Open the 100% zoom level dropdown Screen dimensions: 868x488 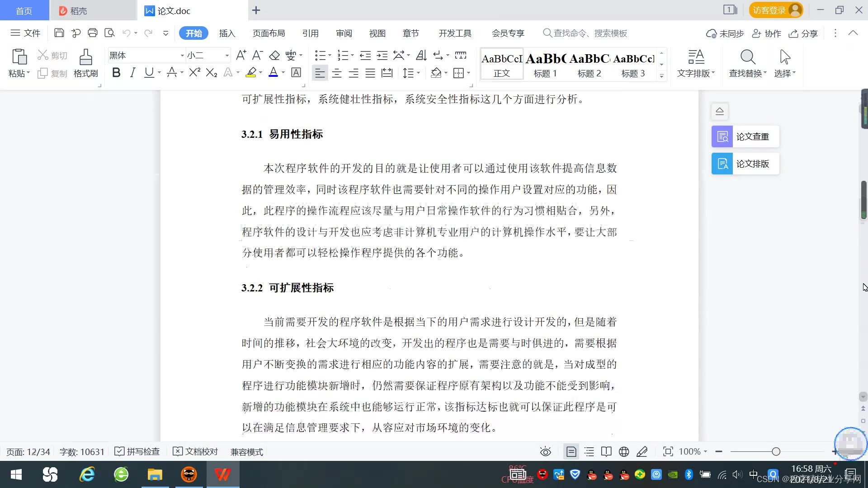693,452
